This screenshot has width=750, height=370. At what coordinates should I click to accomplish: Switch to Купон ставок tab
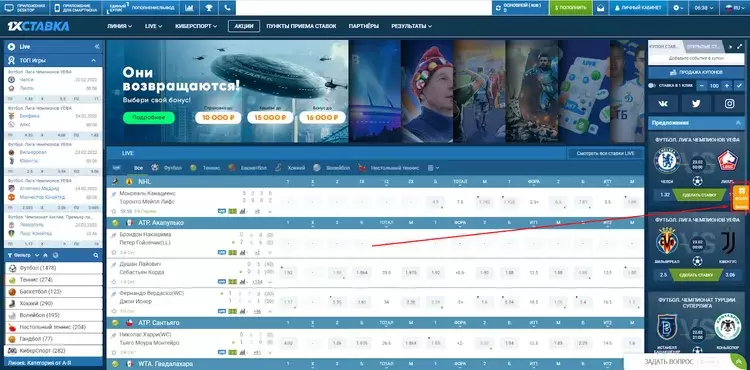(665, 46)
